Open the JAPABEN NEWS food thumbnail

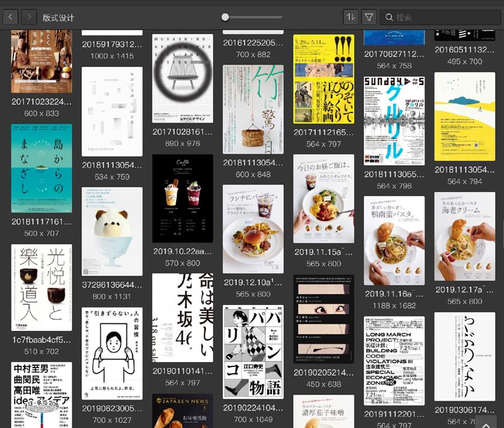click(x=183, y=411)
